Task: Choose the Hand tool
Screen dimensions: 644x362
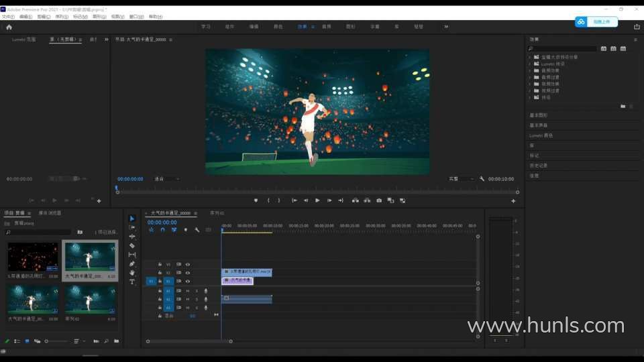Action: point(132,273)
